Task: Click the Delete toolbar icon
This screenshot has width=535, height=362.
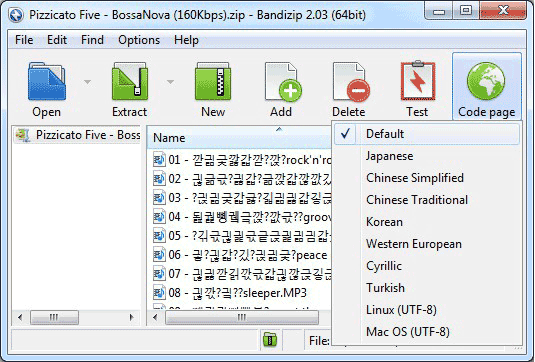Action: 351,82
